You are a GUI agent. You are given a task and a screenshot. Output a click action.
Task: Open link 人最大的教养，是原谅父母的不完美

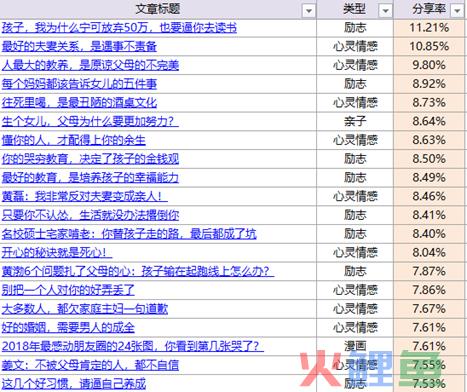tap(90, 65)
